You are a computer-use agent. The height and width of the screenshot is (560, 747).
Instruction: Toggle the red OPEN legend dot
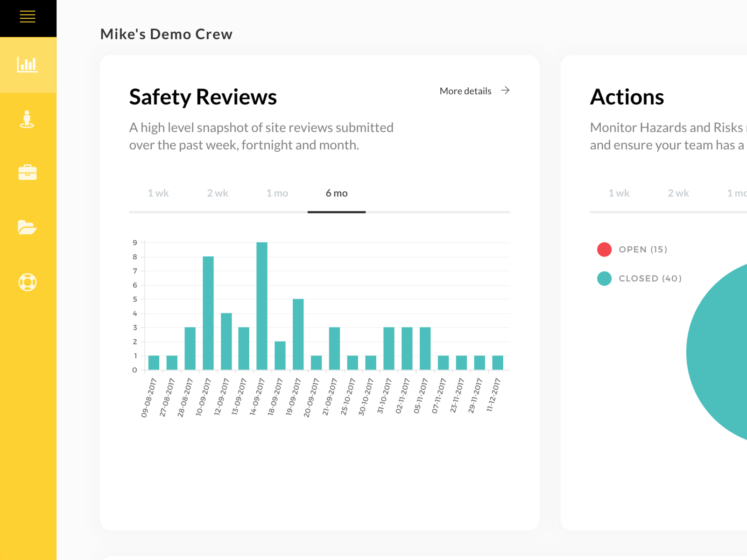coord(604,250)
